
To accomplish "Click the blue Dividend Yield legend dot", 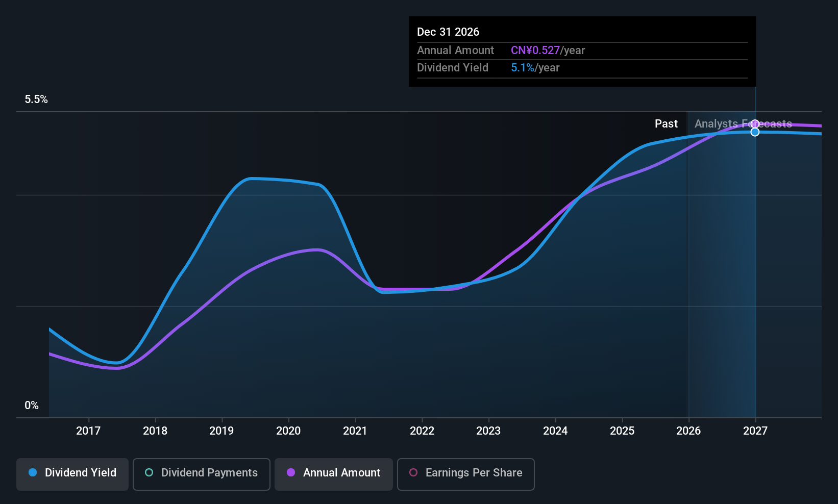I will [33, 472].
